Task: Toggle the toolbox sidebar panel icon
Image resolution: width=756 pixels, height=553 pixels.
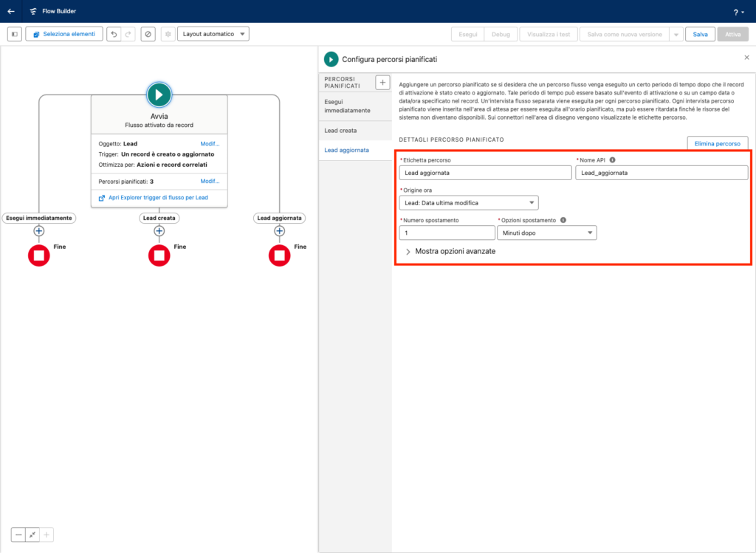Action: [14, 34]
